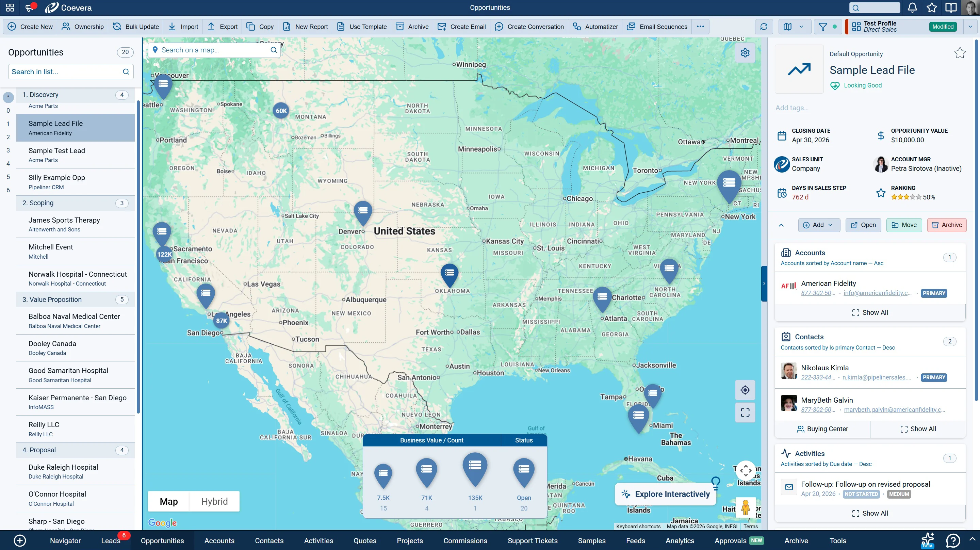
Task: Open the Activities tab in bottom bar
Action: pyautogui.click(x=319, y=540)
